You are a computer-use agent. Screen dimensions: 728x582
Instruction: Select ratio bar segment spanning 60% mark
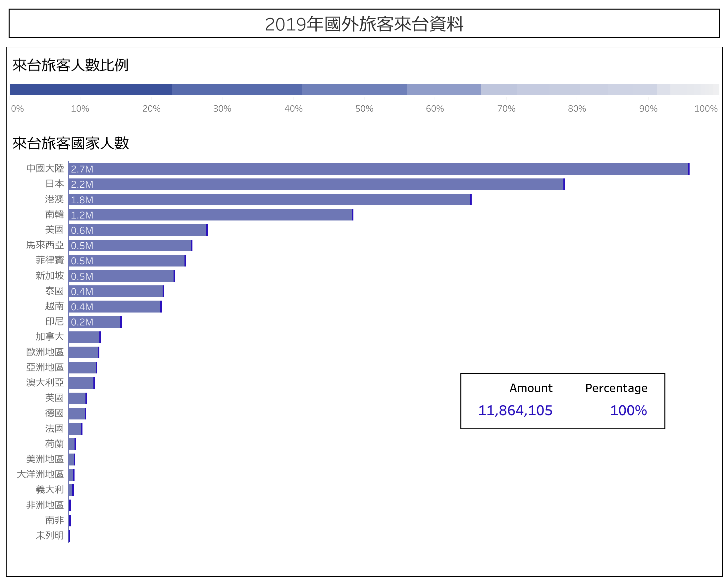pos(444,89)
